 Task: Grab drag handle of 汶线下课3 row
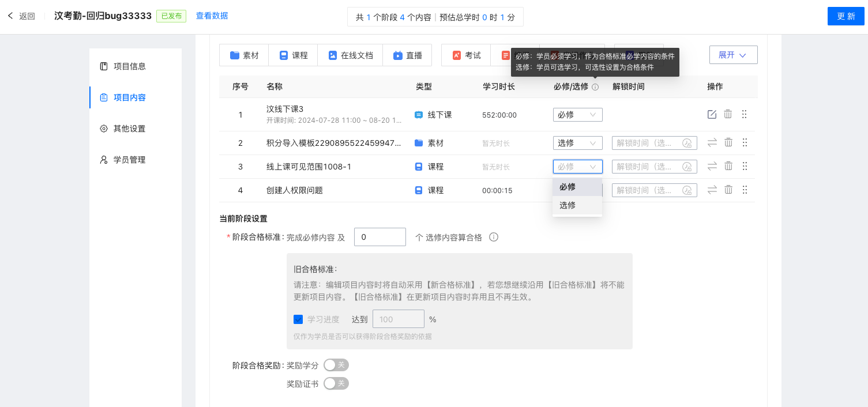tap(744, 114)
